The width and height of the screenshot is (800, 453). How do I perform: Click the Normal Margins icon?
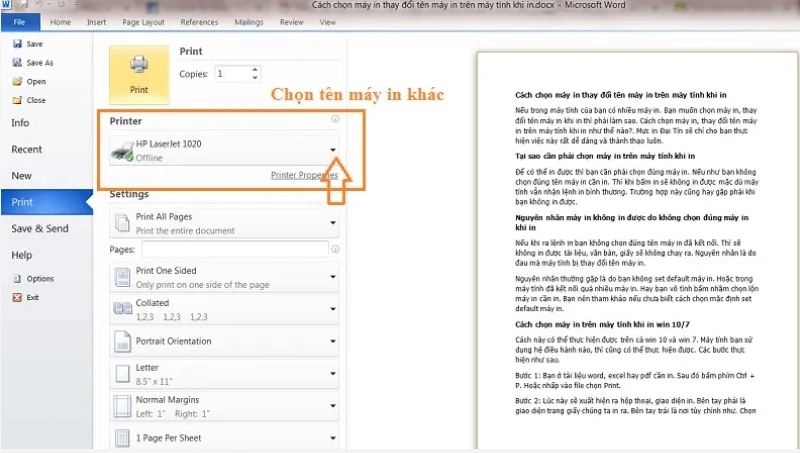(122, 406)
